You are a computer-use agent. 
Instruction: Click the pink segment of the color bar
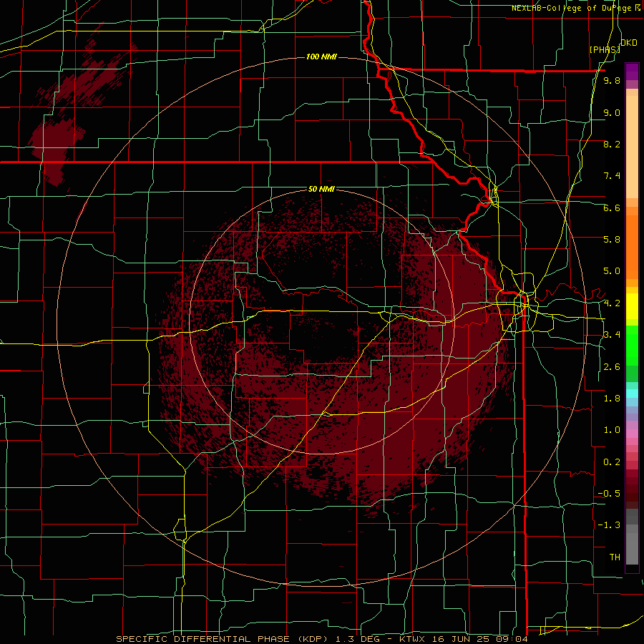[x=632, y=433]
